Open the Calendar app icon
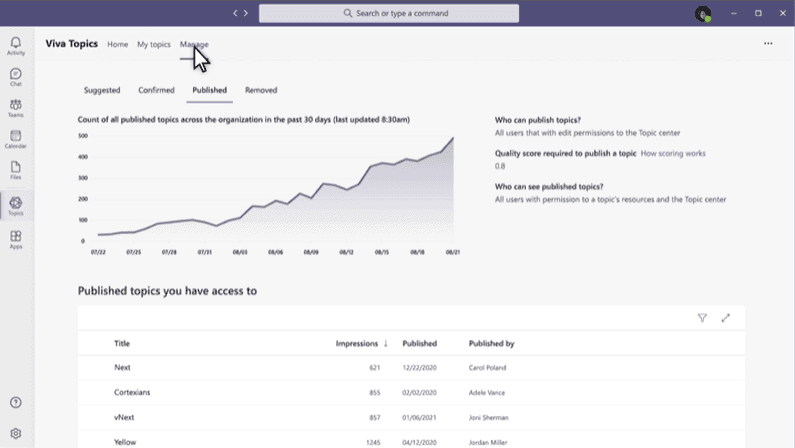 point(15,139)
